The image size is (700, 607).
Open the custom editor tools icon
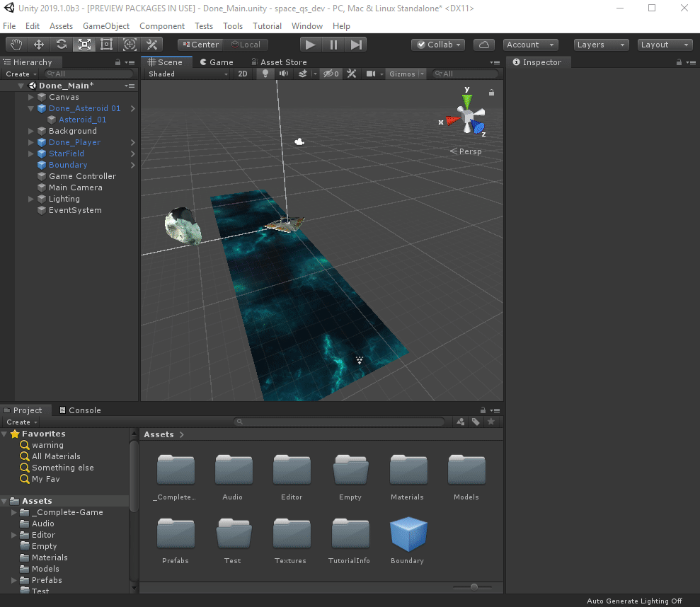[x=151, y=44]
